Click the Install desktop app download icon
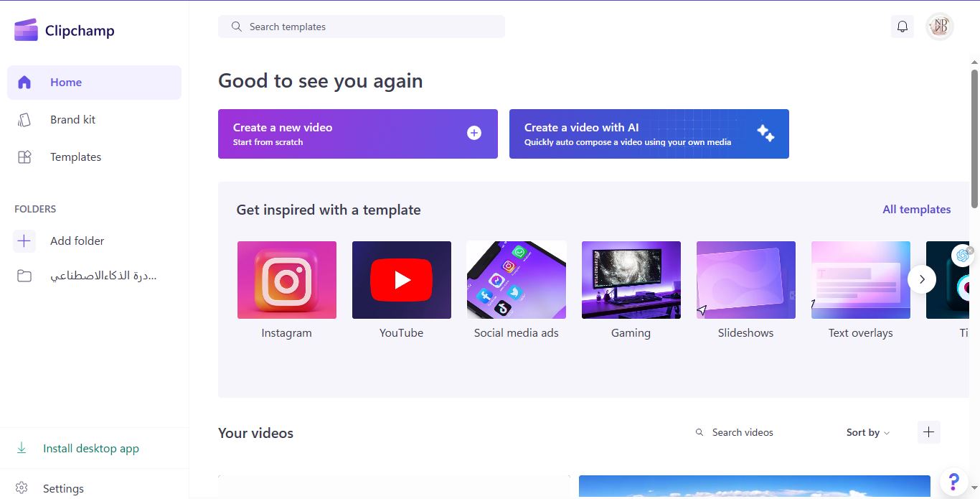 [x=22, y=448]
